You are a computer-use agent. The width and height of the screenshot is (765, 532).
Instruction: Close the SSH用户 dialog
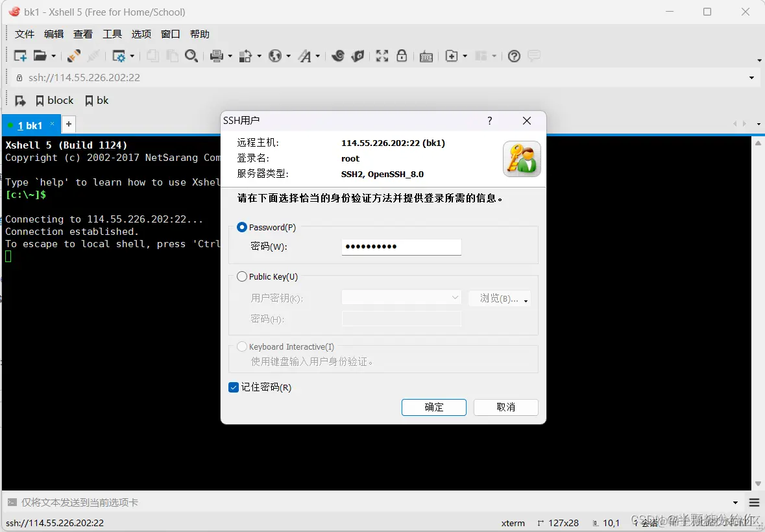pos(526,121)
